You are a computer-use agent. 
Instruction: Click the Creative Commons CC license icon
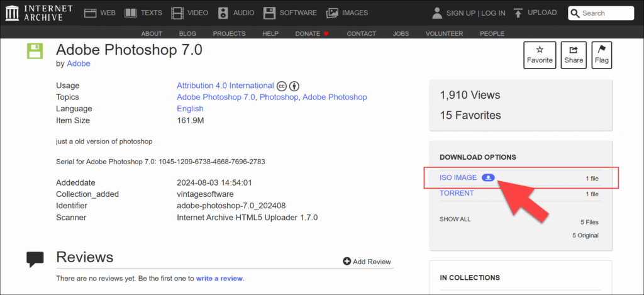pos(281,86)
